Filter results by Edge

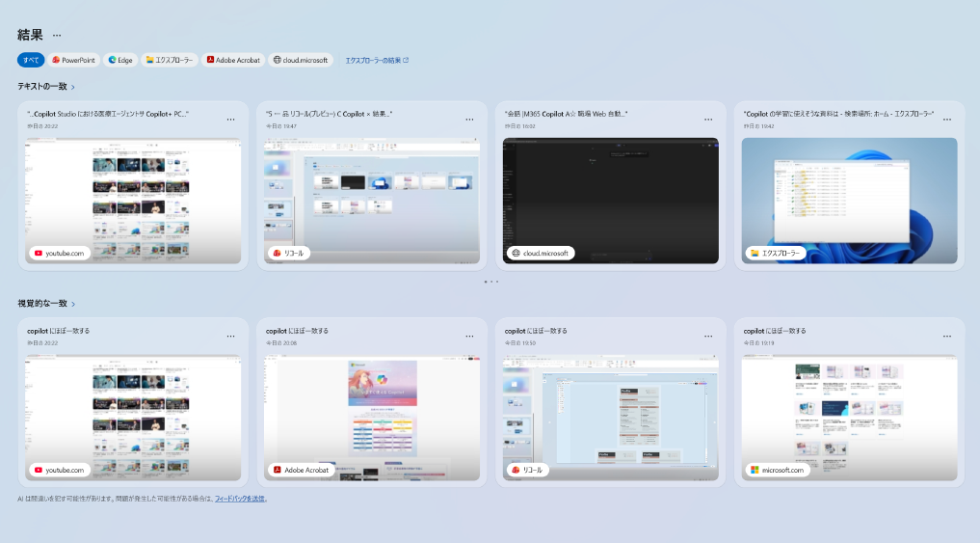point(120,60)
